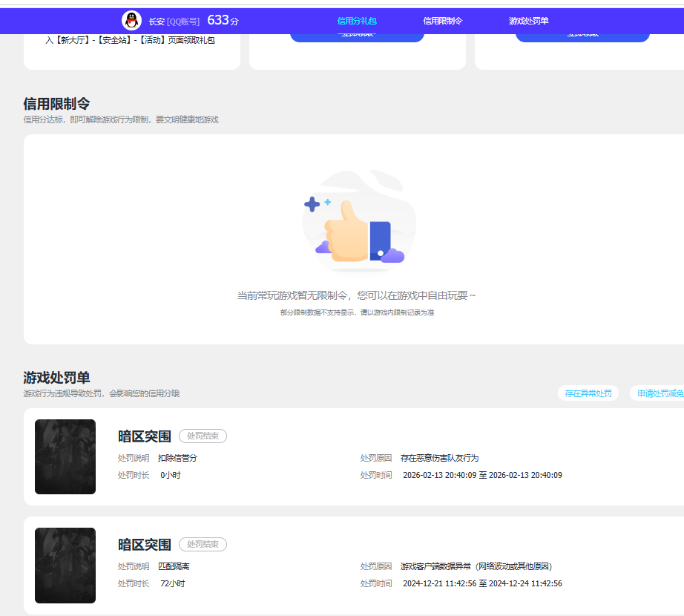
Task: Click the 633分 credit score
Action: pyautogui.click(x=223, y=20)
